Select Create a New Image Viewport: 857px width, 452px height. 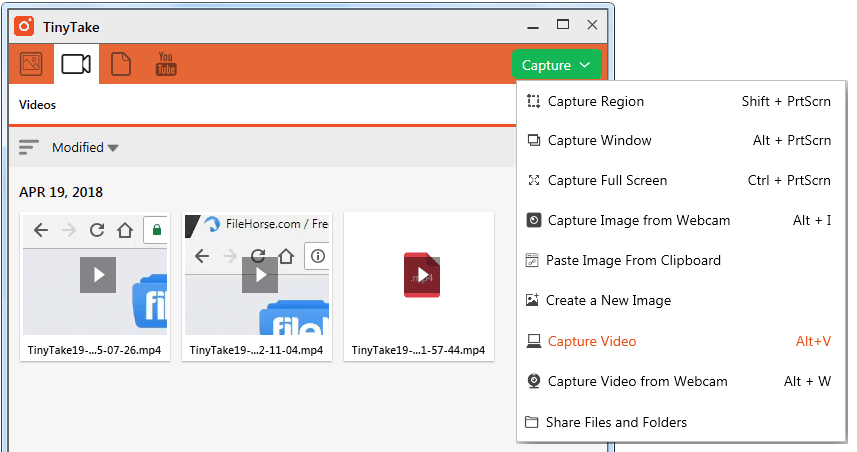[608, 300]
